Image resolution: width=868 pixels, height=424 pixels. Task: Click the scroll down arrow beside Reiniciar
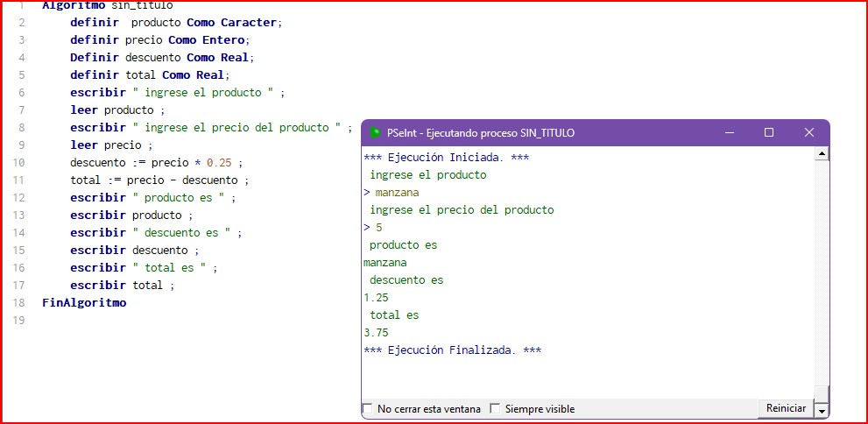point(822,410)
